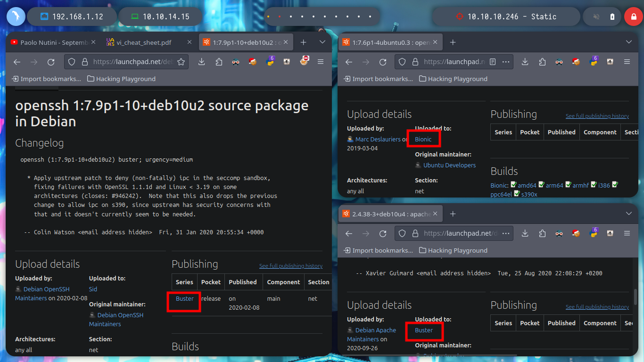This screenshot has width=644, height=362.
Task: Click Santa-hat extension in the apache window
Action: click(576, 233)
